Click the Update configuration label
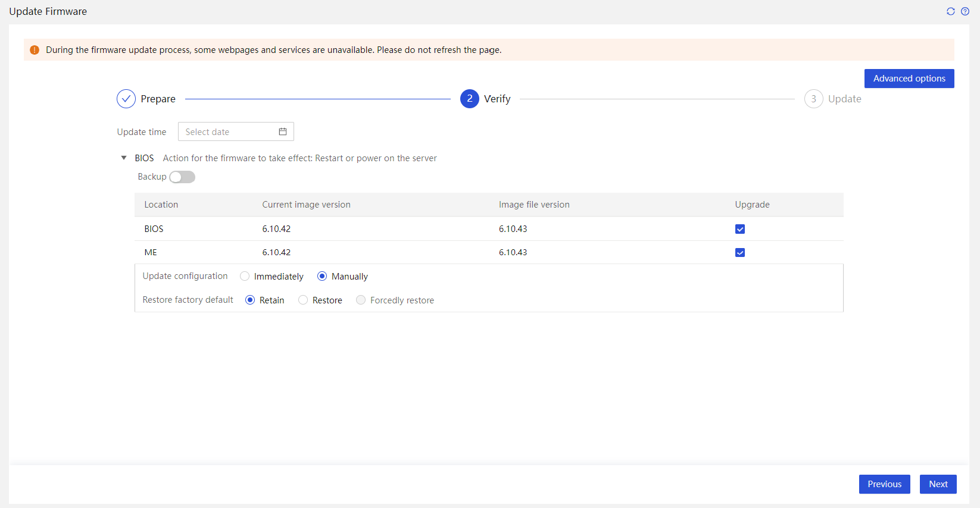 (185, 276)
